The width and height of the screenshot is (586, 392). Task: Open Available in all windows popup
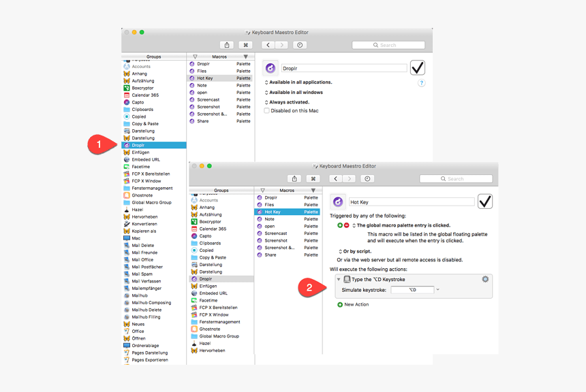pos(294,92)
